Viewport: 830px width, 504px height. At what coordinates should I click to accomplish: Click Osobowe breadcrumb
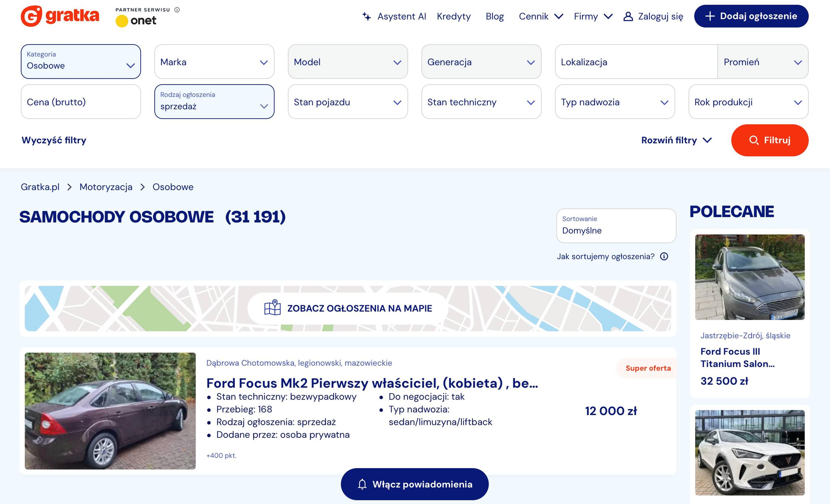(x=173, y=187)
